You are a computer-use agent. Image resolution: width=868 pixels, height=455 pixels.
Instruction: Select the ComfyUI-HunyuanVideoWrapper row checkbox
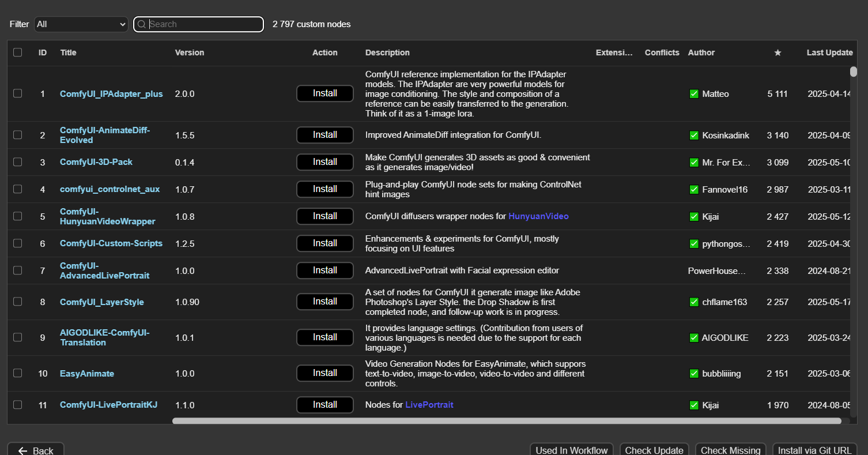click(18, 216)
